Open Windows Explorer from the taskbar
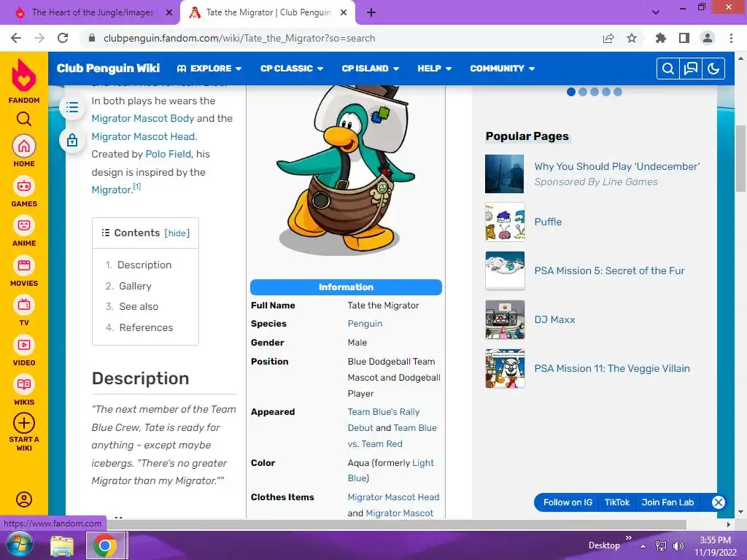The image size is (747, 560). [62, 546]
